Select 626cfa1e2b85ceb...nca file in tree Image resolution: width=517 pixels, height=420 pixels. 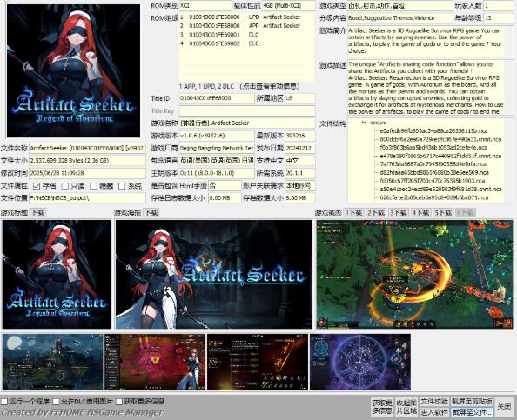coord(434,197)
